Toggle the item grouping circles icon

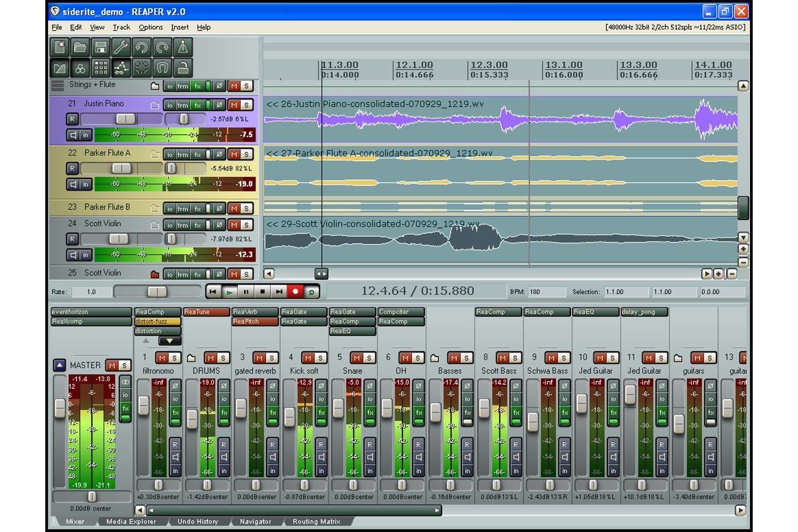point(80,68)
